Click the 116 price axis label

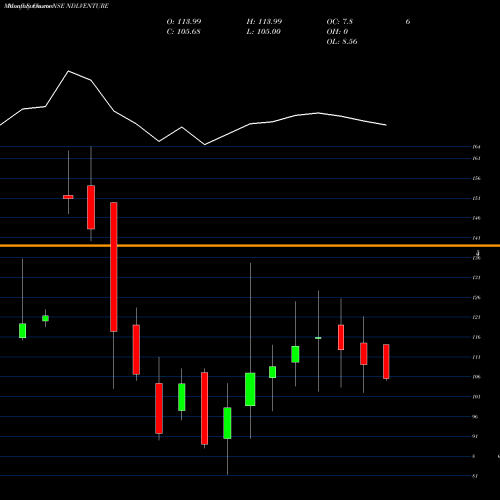476,337
